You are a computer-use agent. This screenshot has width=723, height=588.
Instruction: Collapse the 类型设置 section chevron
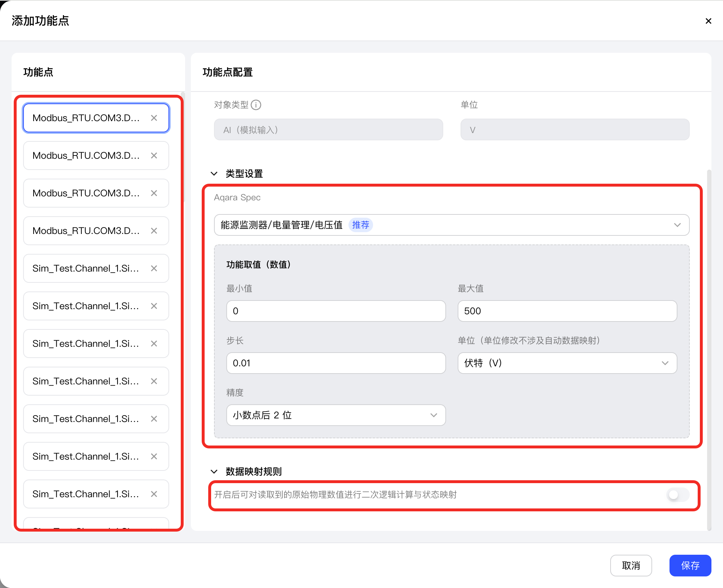click(214, 174)
